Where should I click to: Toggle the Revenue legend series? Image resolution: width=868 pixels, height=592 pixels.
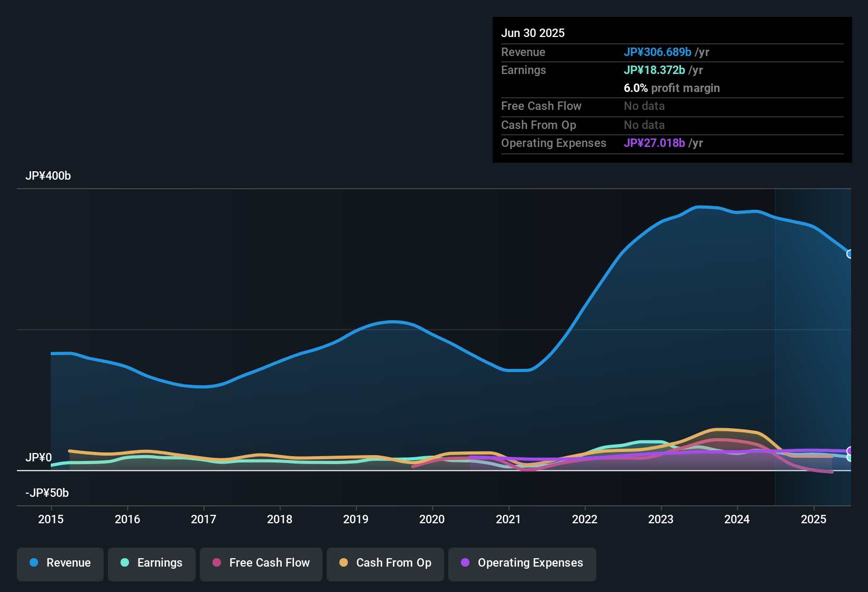pos(60,563)
